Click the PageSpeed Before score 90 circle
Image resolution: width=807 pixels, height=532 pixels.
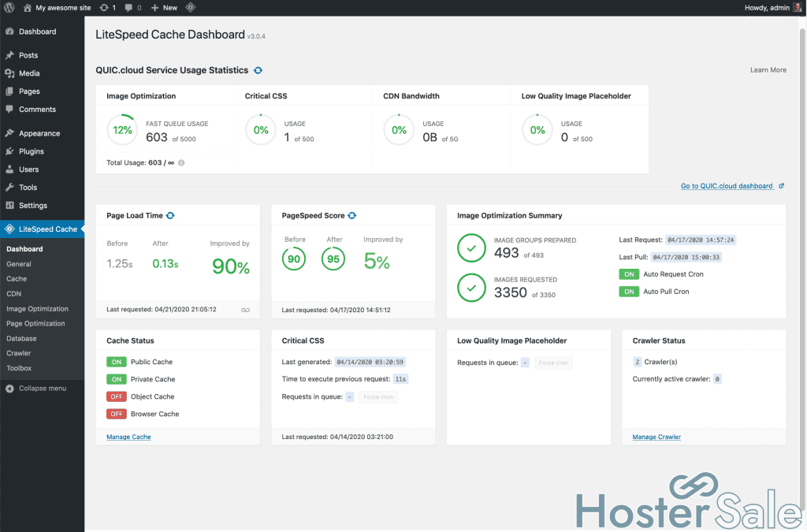pos(294,259)
